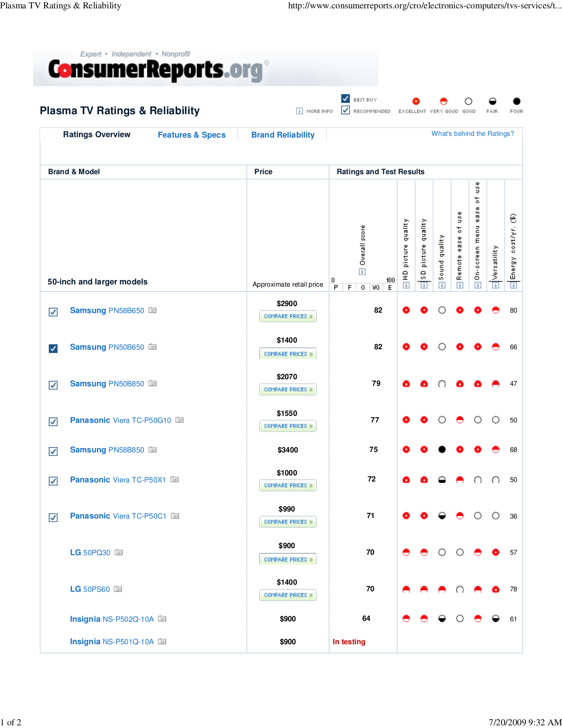Open Samsung PN58B650 model link
Image resolution: width=562 pixels, height=728 pixels.
click(x=107, y=310)
